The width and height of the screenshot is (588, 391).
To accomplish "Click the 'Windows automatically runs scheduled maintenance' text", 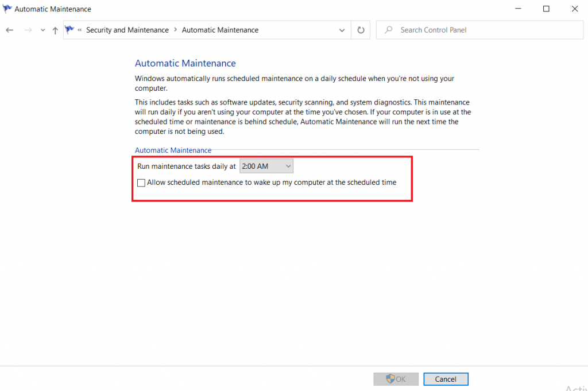I will click(x=295, y=83).
